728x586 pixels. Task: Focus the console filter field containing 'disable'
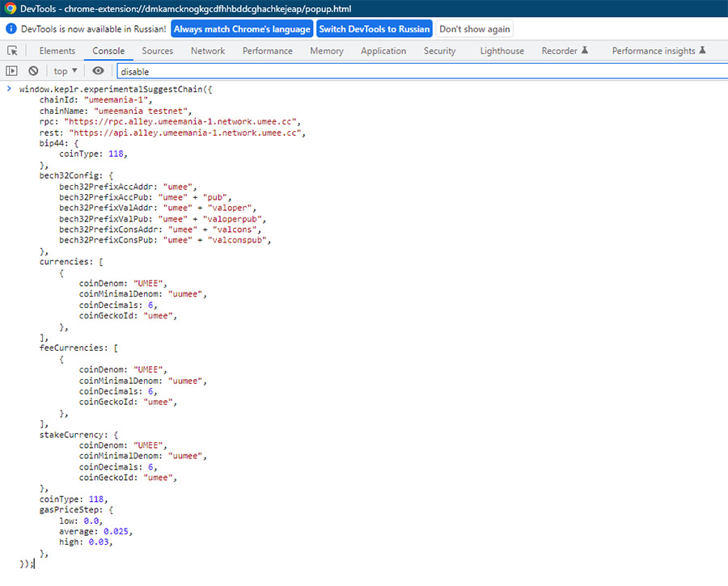coord(421,71)
